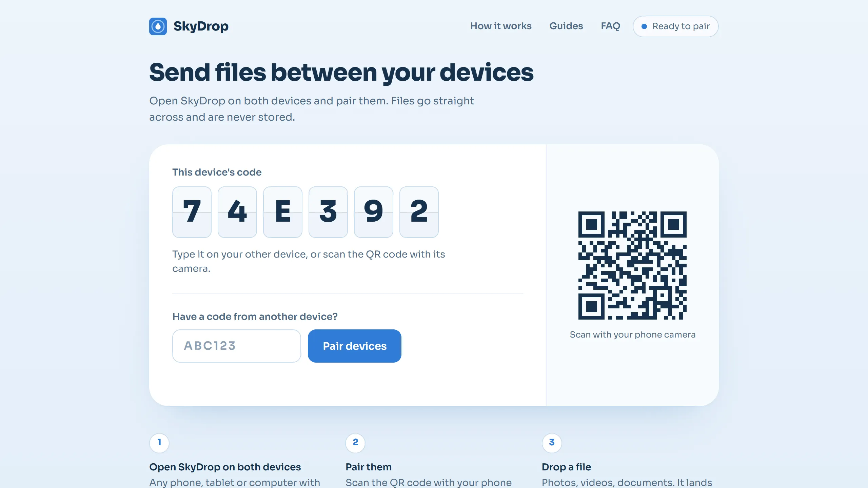Select code tile showing 4
868x488 pixels.
pos(237,212)
